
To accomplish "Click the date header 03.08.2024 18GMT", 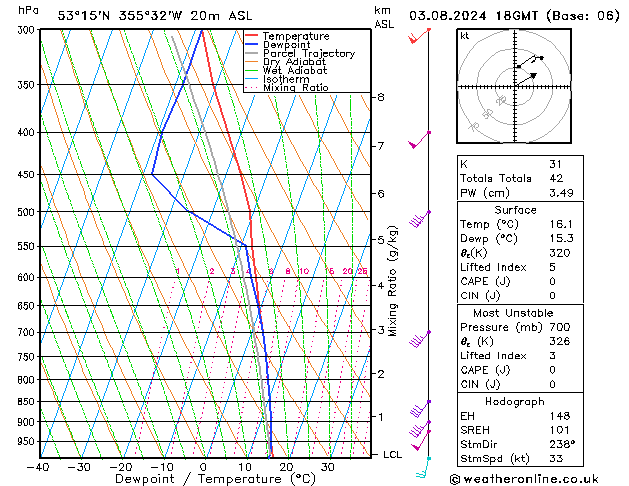I will tap(473, 16).
